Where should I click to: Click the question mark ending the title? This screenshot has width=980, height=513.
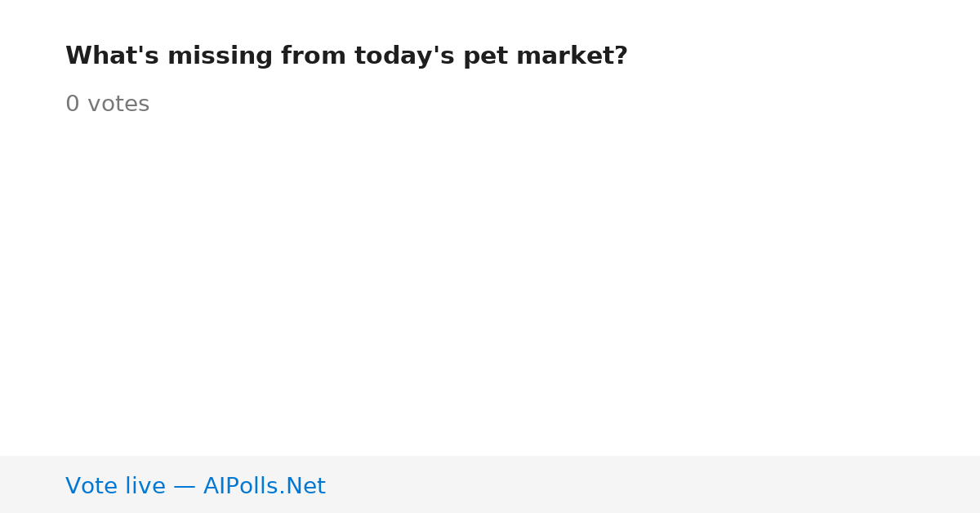(x=621, y=56)
